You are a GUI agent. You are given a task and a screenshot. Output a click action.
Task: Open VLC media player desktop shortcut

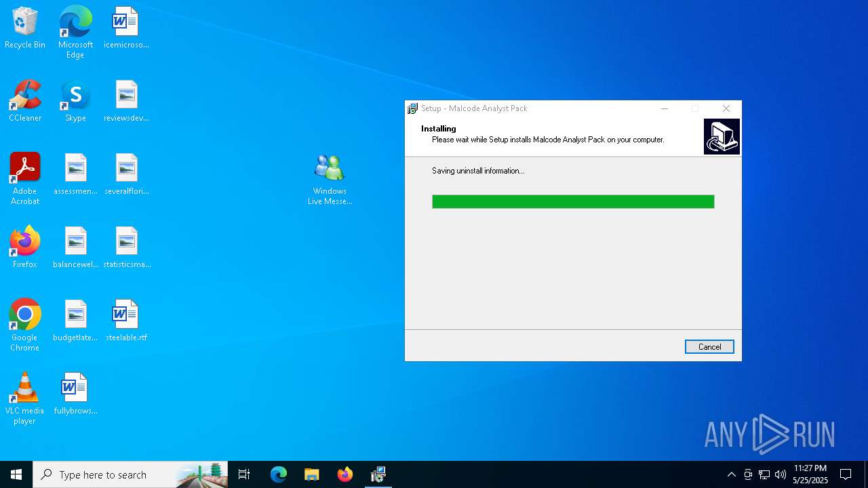click(x=25, y=399)
